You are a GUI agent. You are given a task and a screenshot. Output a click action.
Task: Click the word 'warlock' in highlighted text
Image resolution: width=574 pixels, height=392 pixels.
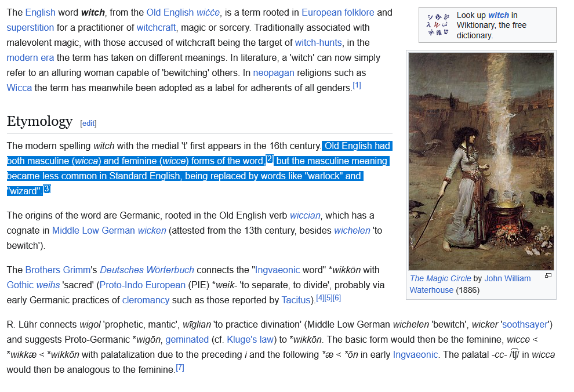323,176
